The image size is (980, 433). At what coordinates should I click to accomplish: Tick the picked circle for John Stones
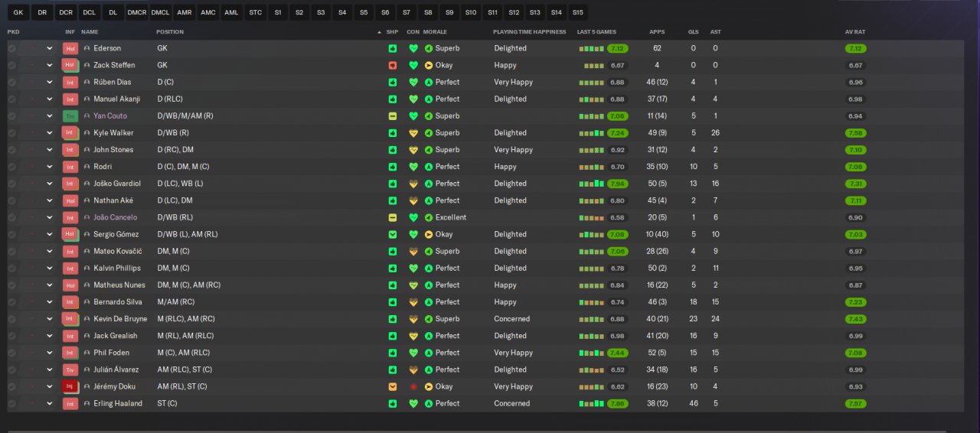[11, 150]
